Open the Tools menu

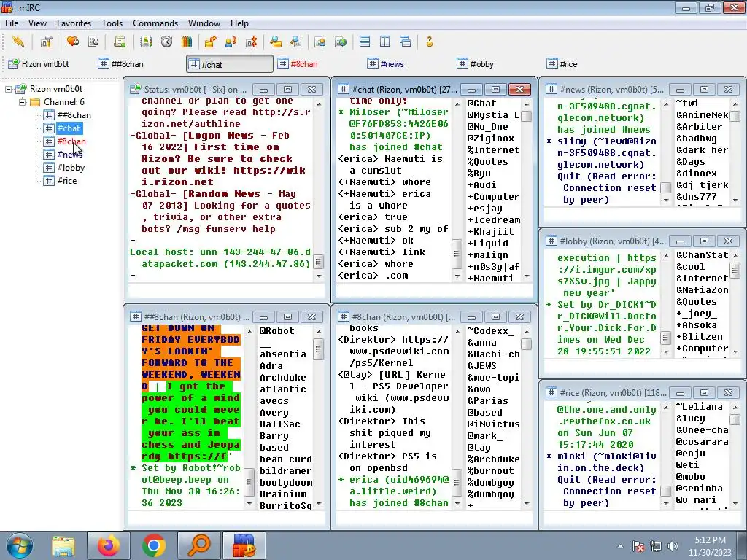[112, 23]
